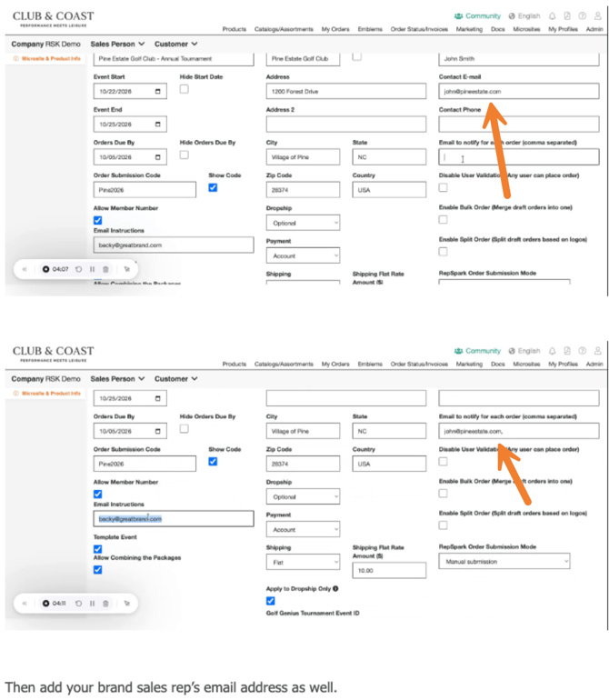Open the Shipping dropdown set to Flat
The height and width of the screenshot is (700, 609).
(303, 563)
